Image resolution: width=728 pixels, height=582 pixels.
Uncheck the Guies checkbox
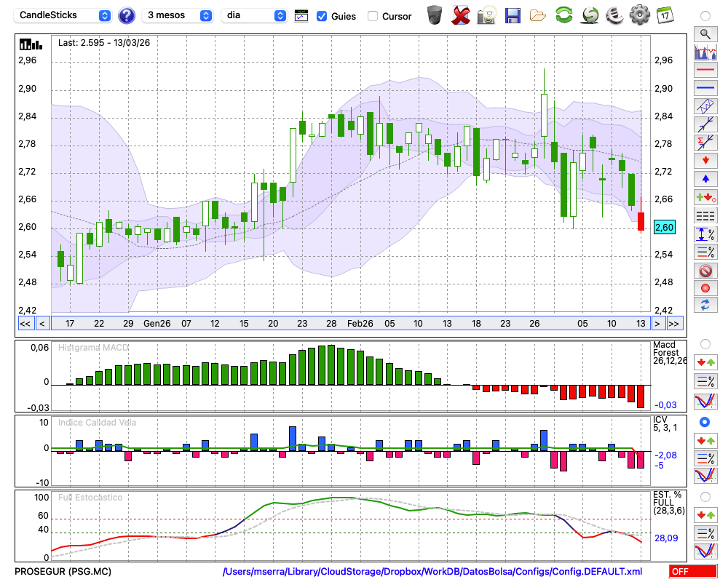pos(321,16)
